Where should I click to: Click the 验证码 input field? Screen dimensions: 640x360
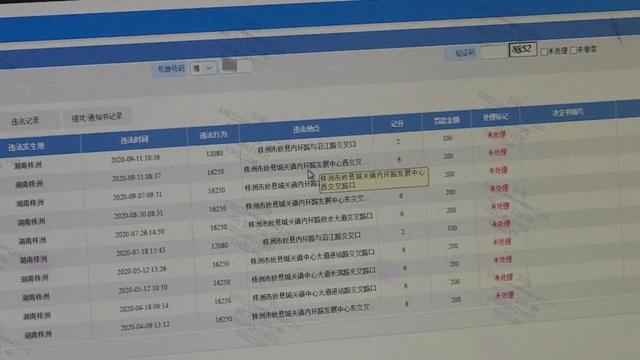tap(493, 51)
